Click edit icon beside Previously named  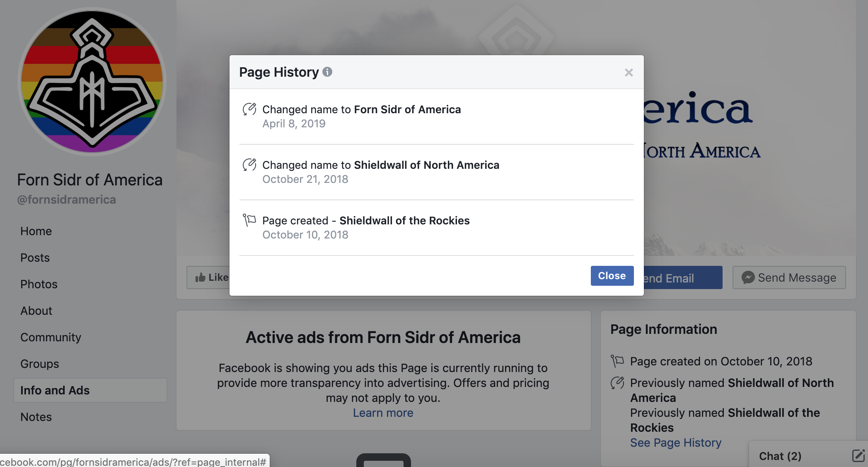click(x=617, y=383)
